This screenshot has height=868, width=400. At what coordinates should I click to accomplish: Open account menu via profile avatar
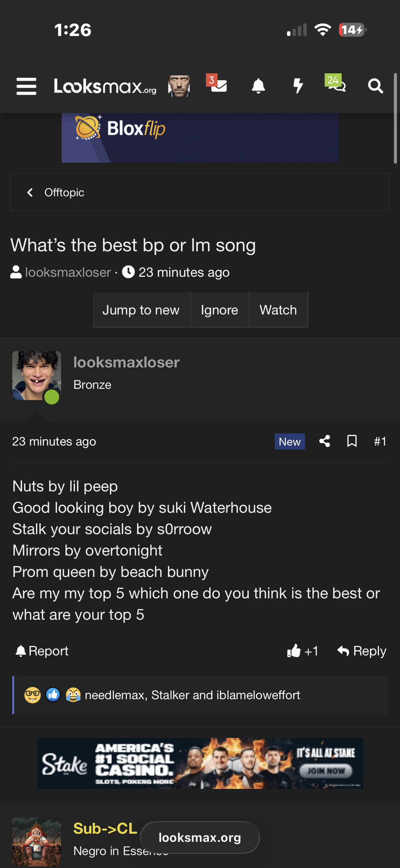point(179,86)
